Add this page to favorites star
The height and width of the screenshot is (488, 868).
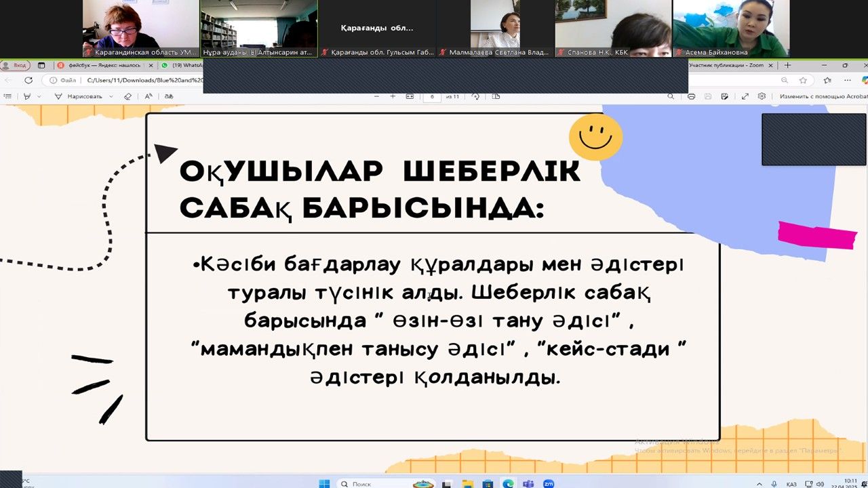click(803, 80)
